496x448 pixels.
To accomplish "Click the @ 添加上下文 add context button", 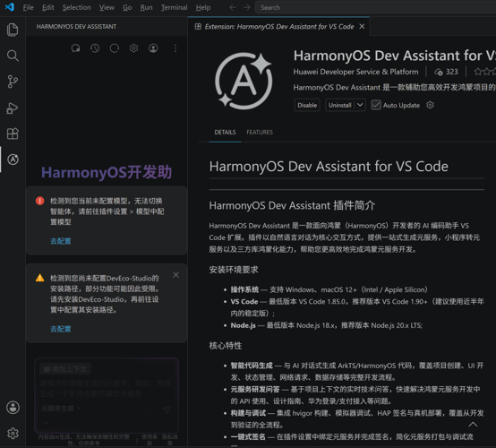I will tap(65, 369).
